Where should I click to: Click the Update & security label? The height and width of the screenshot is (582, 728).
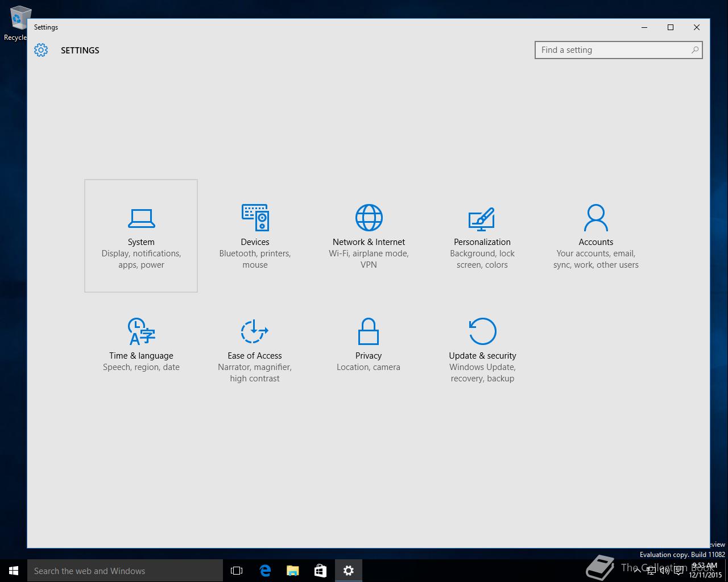pos(482,356)
